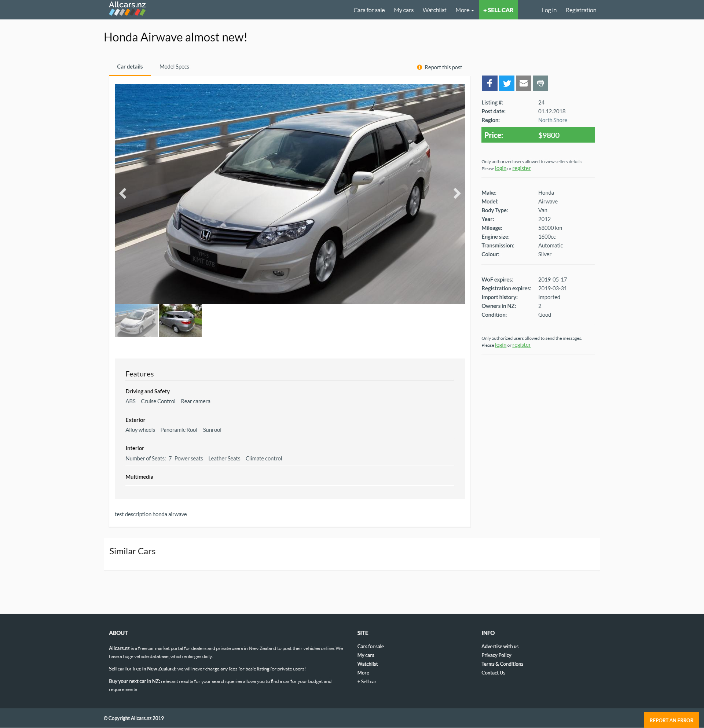Share listing on Facebook icon
Screen dimensions: 704x728
click(x=489, y=83)
